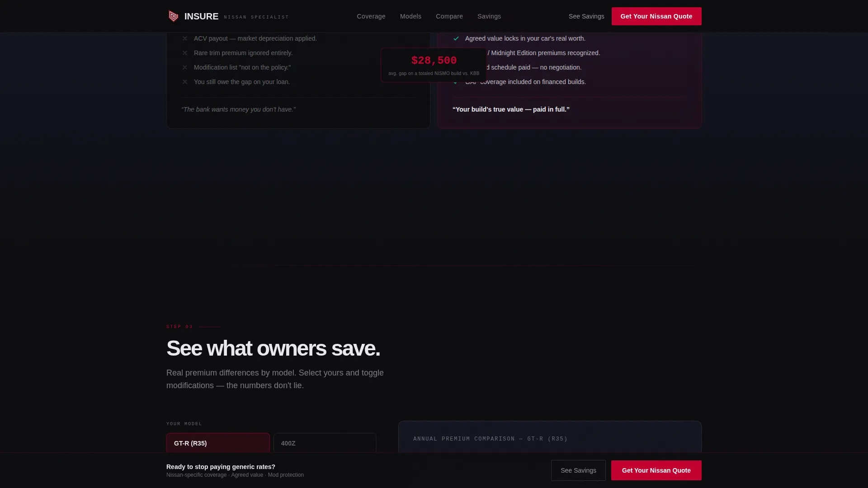Go to Models in the navigation
This screenshot has width=868, height=488.
410,16
